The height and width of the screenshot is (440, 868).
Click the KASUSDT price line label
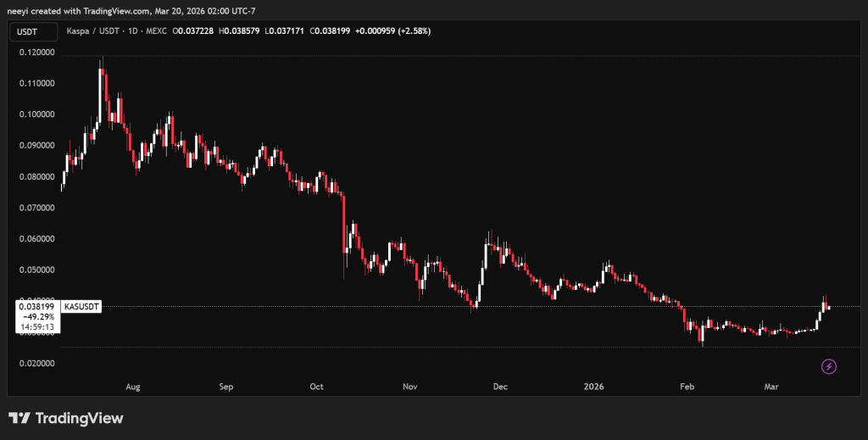82,306
